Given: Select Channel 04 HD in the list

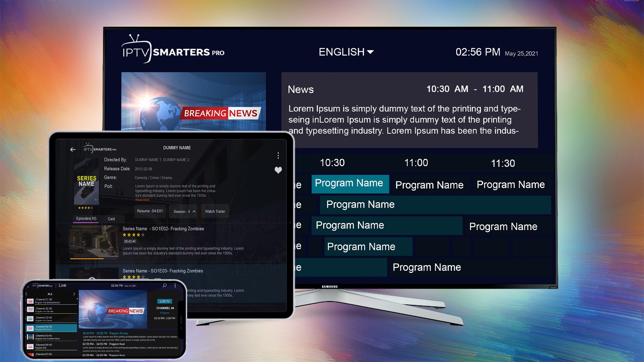Looking at the screenshot, I should (51, 327).
